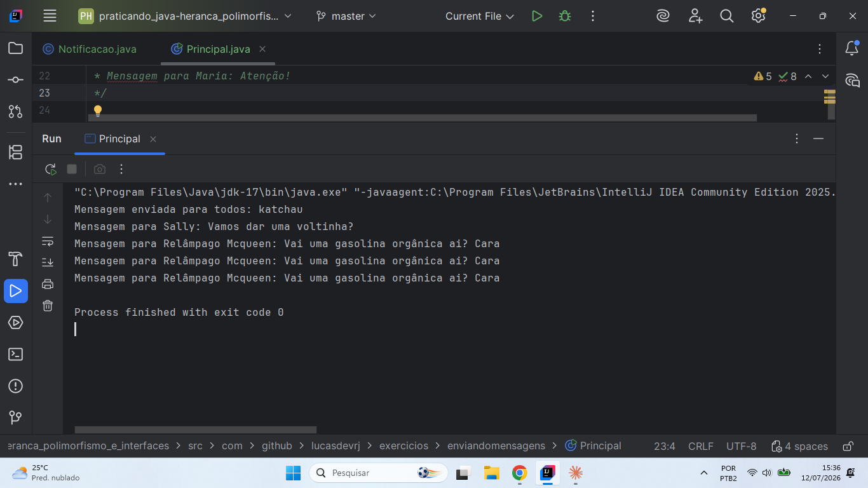Open the Terminal tool window
Screen dimensions: 868x488
(x=16, y=355)
